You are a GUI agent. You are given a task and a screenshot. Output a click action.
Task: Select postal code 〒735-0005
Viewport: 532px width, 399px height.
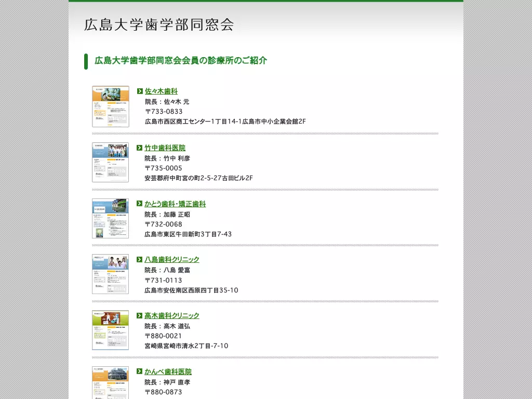pos(163,168)
